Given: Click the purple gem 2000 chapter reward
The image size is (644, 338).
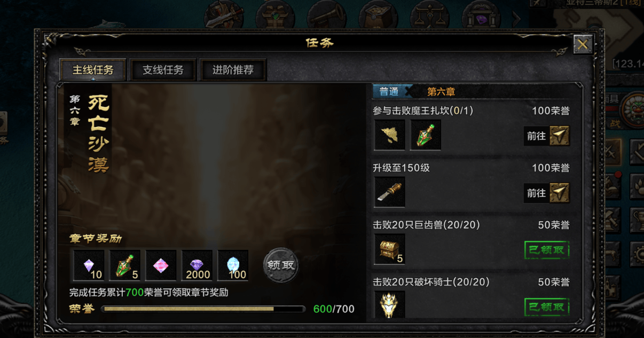Looking at the screenshot, I should click(197, 265).
